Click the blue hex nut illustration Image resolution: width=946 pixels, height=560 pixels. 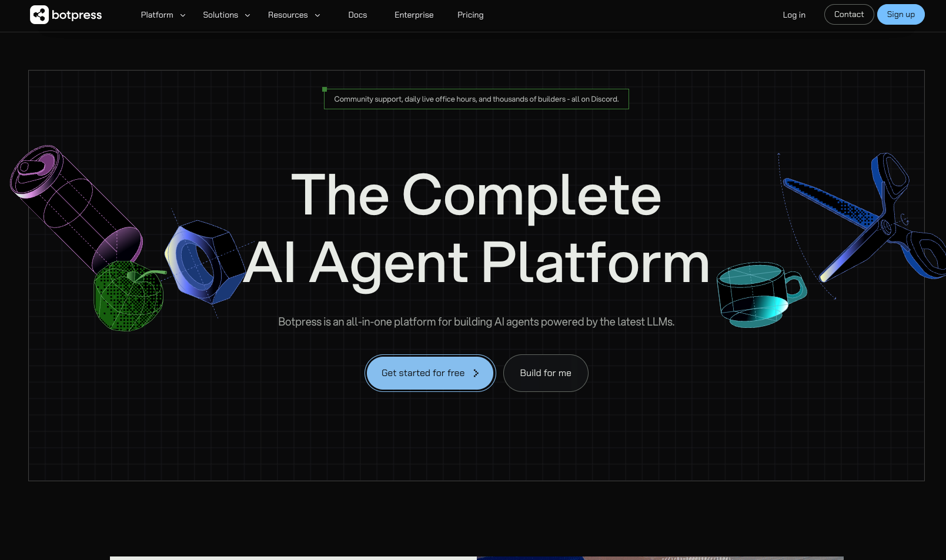coord(204,263)
